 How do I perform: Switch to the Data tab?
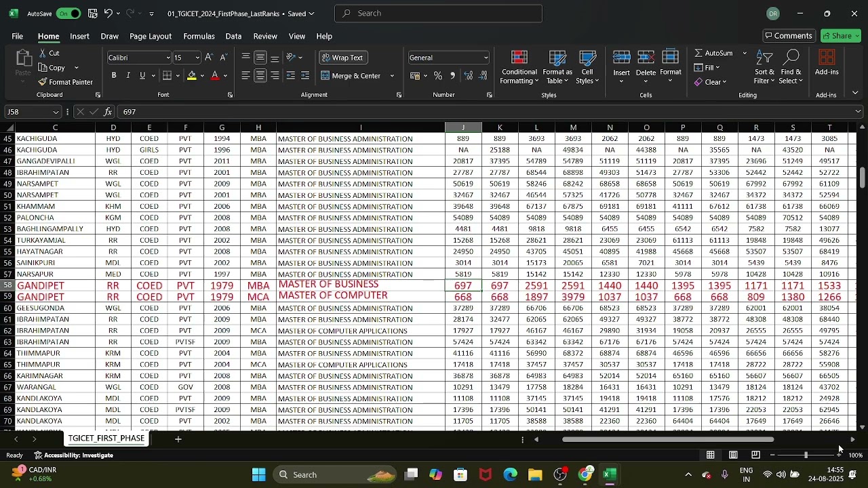[x=233, y=36]
